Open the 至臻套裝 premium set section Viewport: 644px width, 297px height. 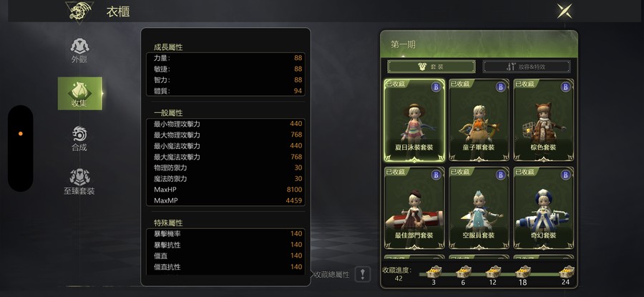[79, 182]
